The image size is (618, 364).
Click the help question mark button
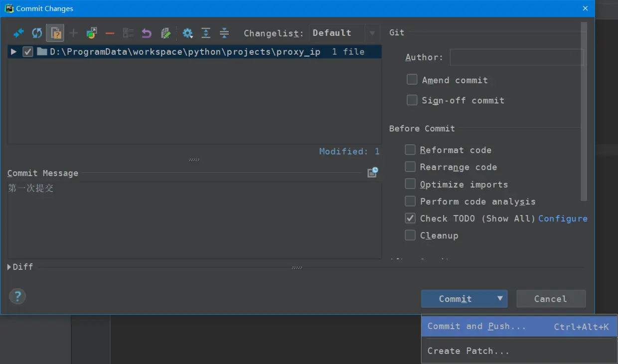17,297
